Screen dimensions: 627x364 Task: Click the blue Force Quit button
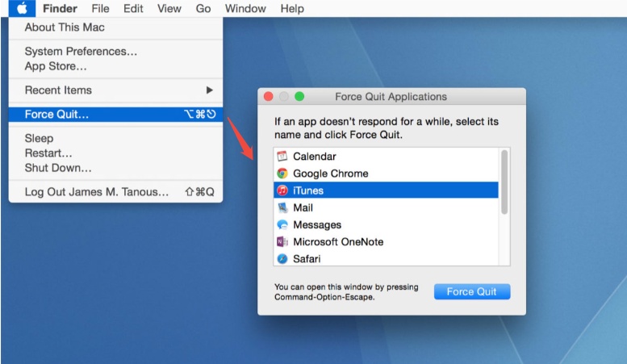pos(472,291)
